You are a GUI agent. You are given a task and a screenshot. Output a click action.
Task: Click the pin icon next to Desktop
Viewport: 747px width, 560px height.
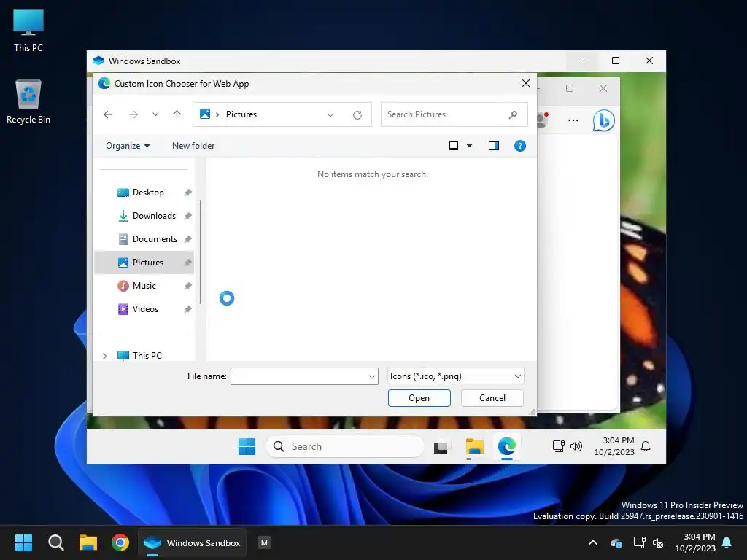187,192
